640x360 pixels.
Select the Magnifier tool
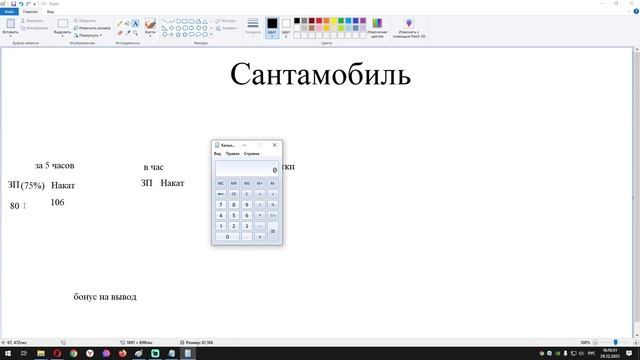tap(136, 33)
